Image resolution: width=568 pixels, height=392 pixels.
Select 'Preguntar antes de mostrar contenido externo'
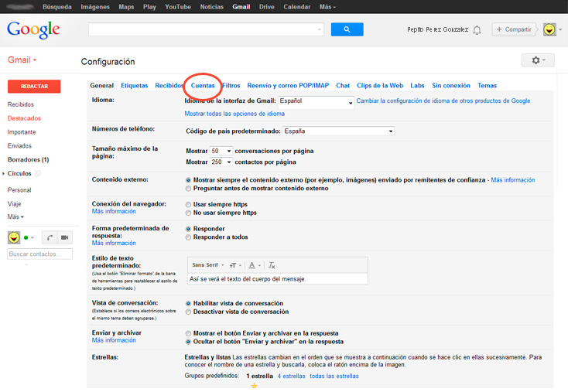point(188,188)
